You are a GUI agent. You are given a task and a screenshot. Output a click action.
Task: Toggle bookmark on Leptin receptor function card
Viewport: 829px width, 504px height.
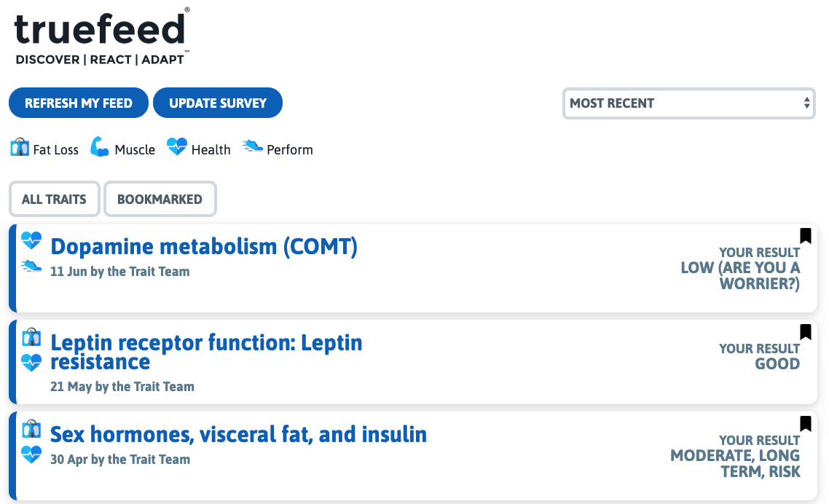[x=805, y=332]
